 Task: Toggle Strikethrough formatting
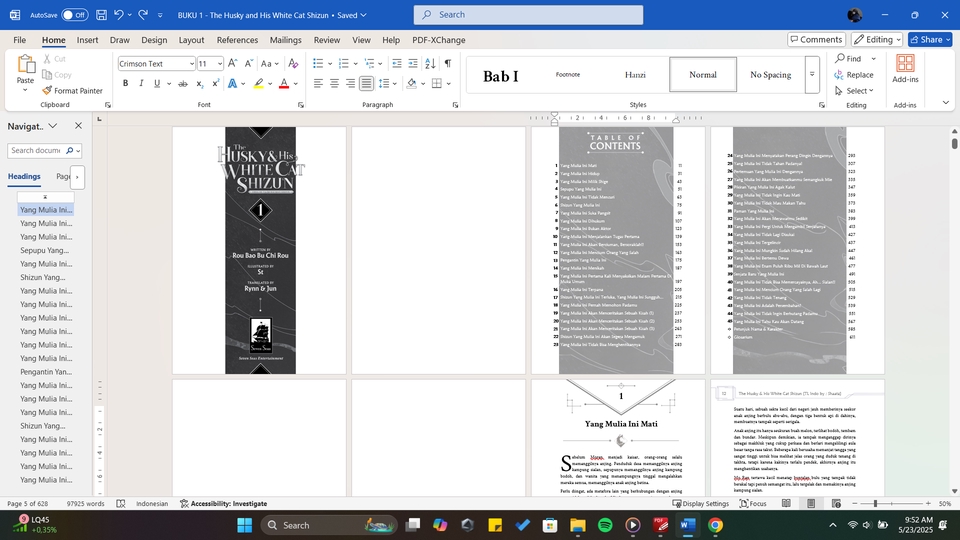182,83
